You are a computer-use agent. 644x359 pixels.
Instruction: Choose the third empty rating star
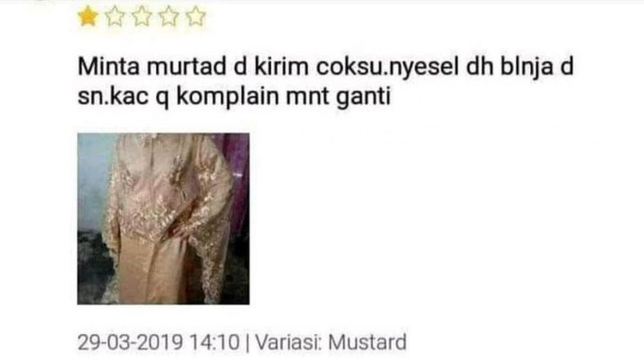click(142, 17)
